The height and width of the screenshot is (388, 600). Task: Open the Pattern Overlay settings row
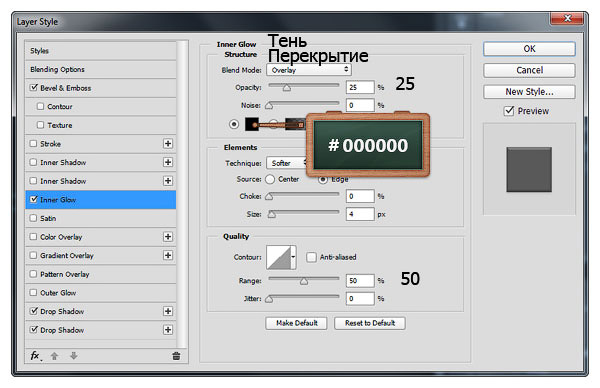click(x=101, y=274)
